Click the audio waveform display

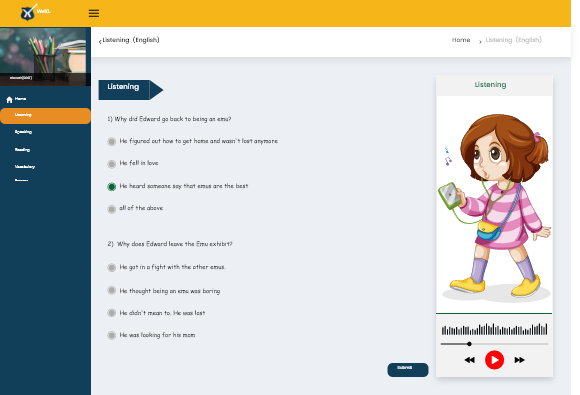click(494, 329)
